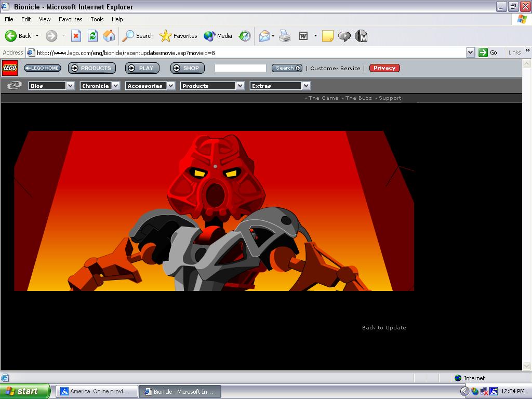Open The Game link

click(x=323, y=98)
